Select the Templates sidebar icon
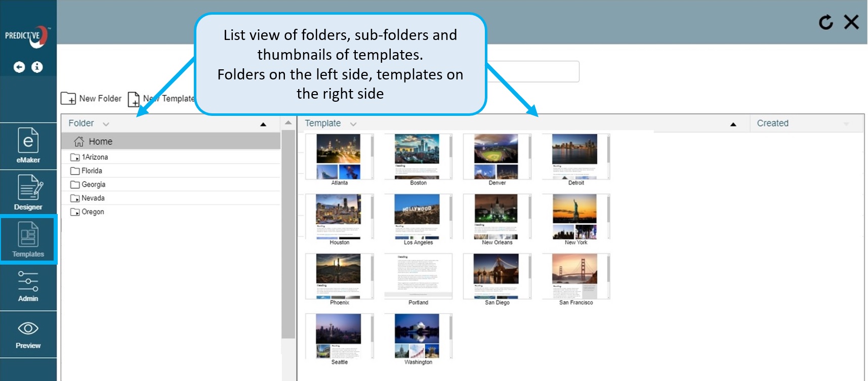Viewport: 868px width, 381px height. pos(28,239)
